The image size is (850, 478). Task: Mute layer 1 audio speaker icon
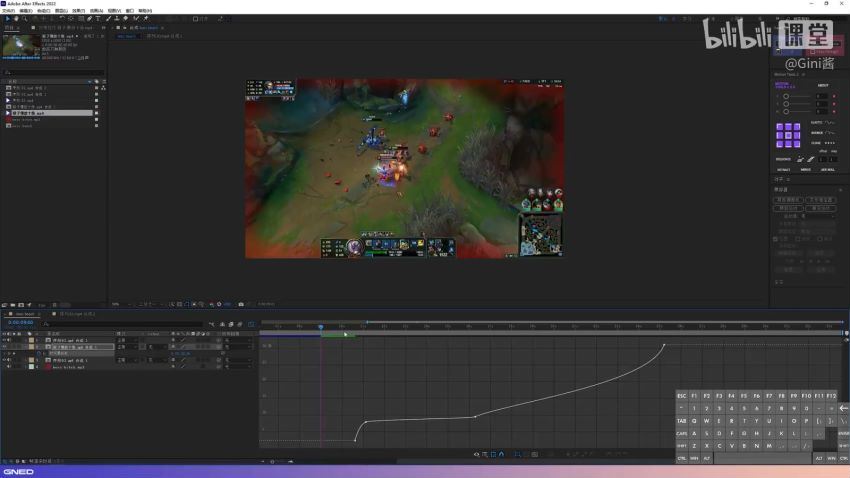8,340
